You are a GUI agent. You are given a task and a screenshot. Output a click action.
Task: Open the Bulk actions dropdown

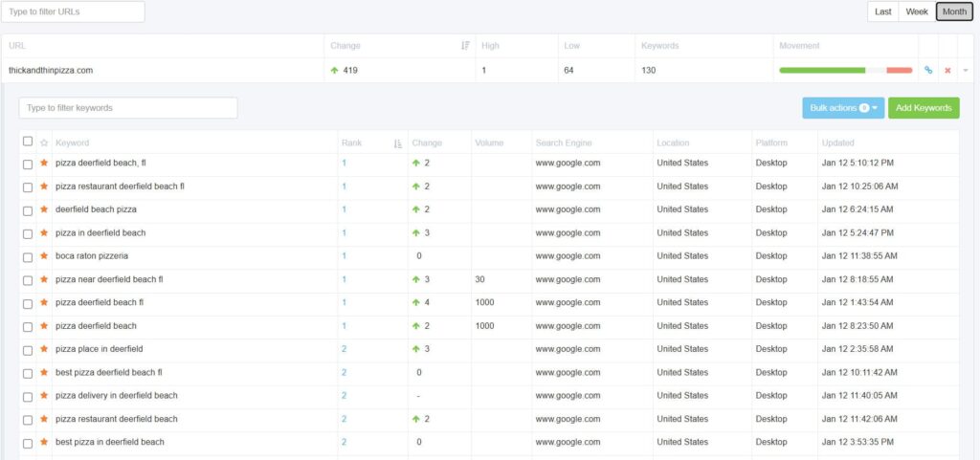pyautogui.click(x=842, y=108)
